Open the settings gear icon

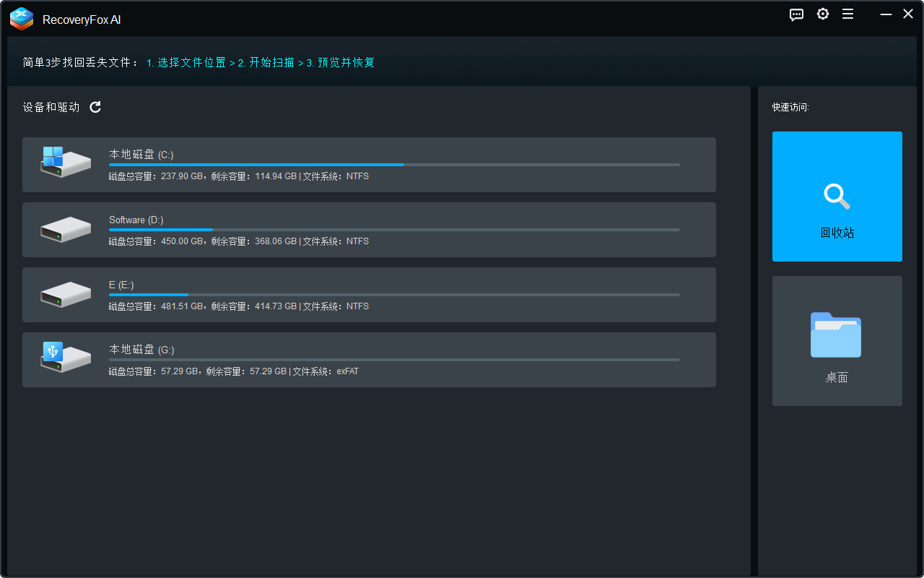pyautogui.click(x=823, y=14)
